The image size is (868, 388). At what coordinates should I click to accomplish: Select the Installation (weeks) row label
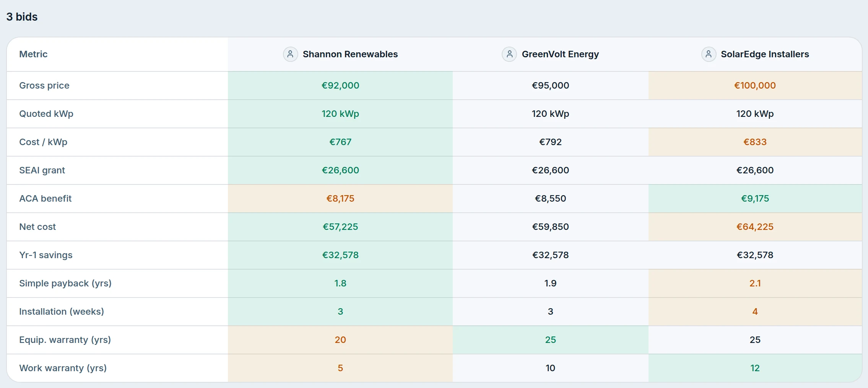coord(62,312)
